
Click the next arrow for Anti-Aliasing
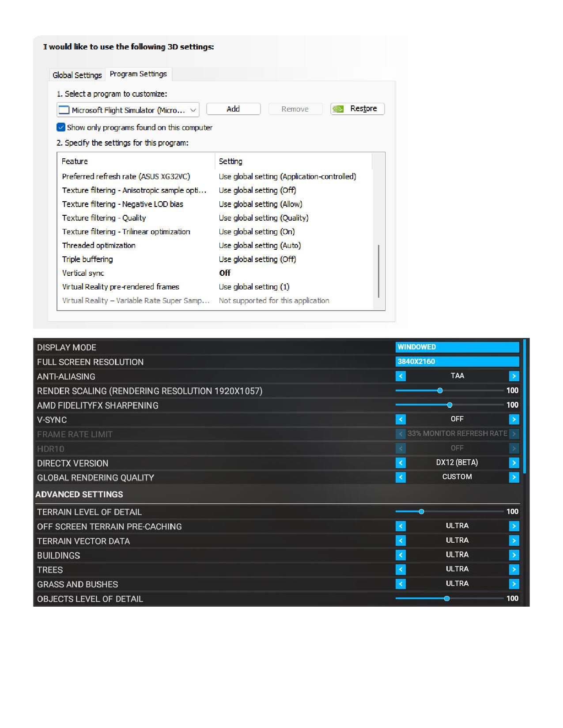(x=514, y=376)
